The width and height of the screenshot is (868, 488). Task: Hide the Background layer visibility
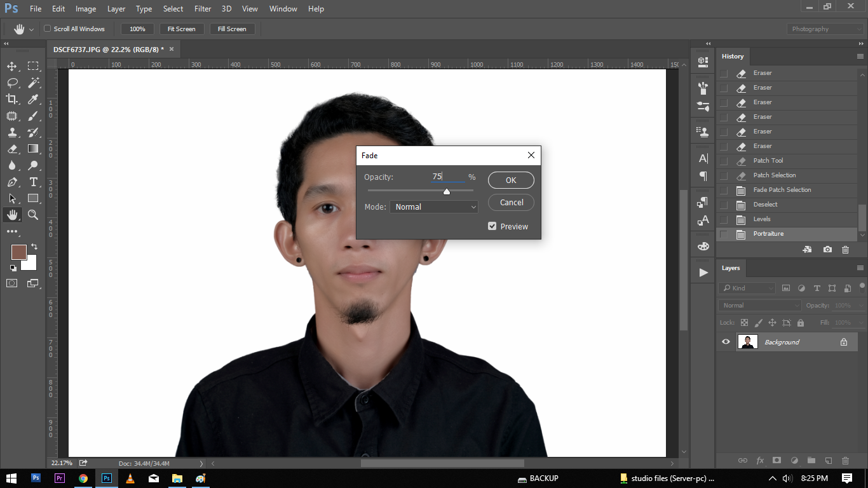726,342
